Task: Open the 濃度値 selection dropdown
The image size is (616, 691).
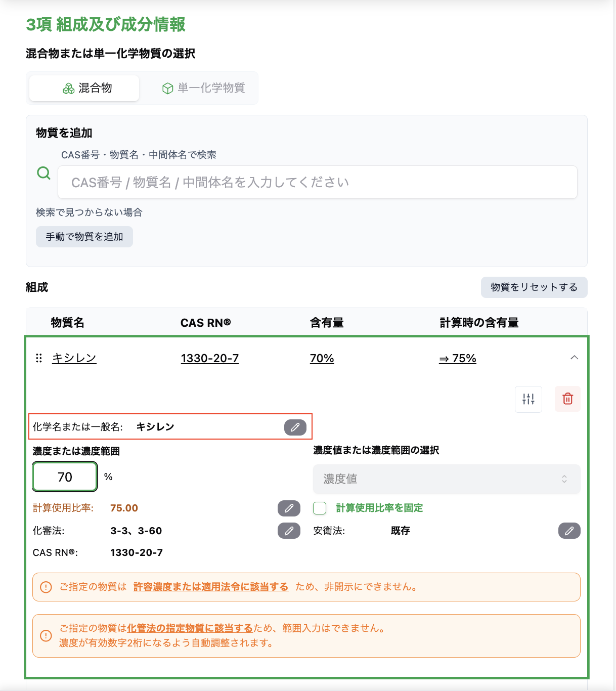Action: 446,479
